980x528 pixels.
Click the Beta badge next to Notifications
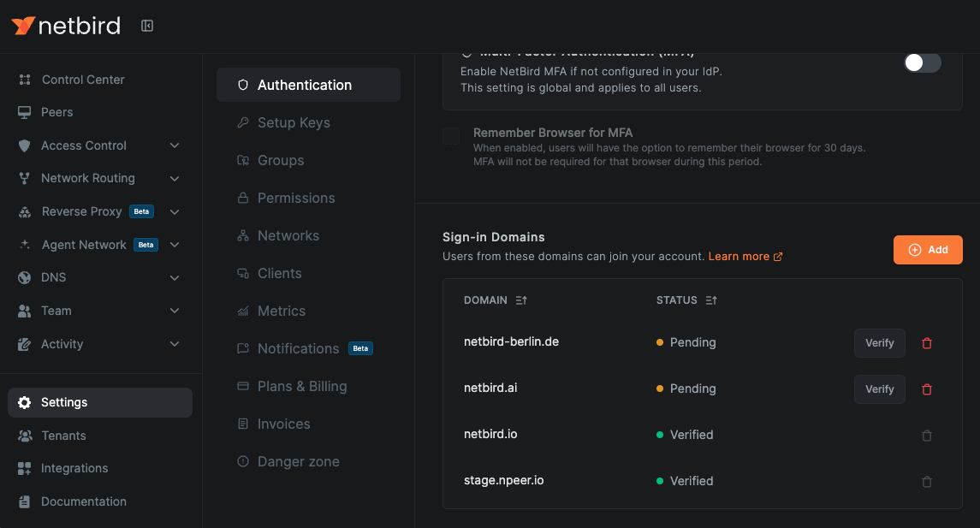click(x=360, y=348)
